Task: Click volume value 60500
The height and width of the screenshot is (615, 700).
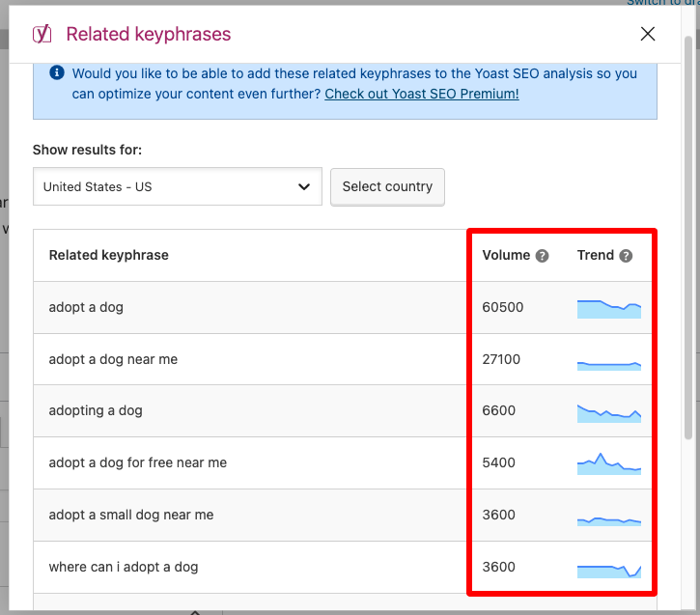Action: [503, 307]
